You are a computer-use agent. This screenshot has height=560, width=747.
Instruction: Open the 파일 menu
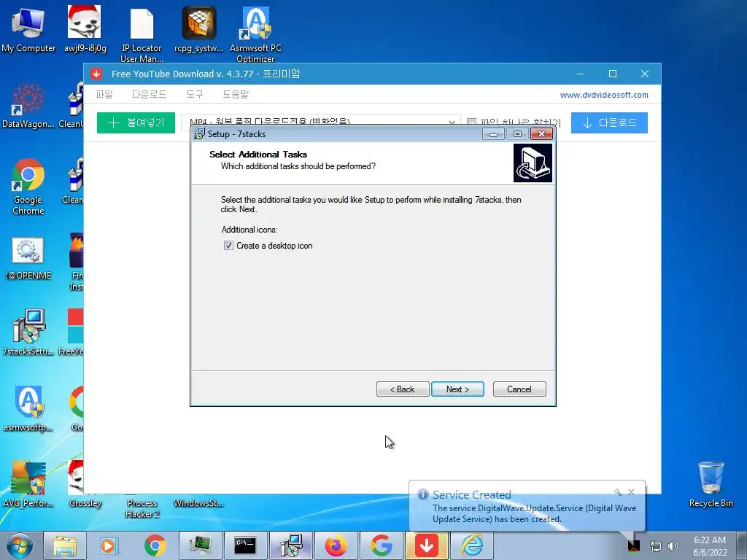(x=104, y=94)
